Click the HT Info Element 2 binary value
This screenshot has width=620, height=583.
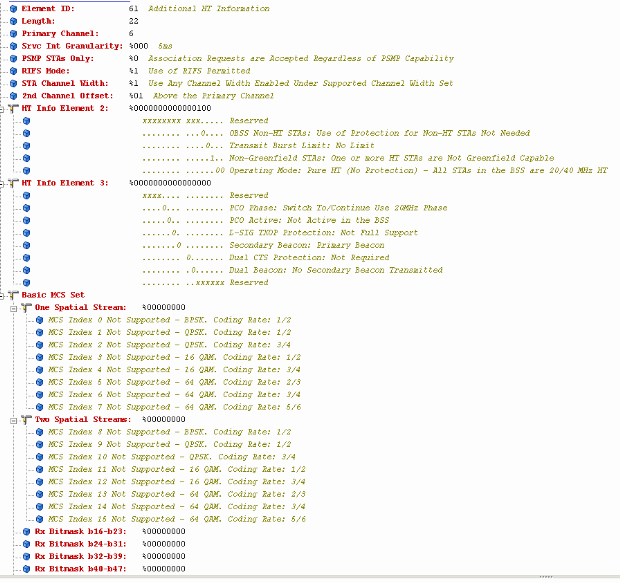170,108
